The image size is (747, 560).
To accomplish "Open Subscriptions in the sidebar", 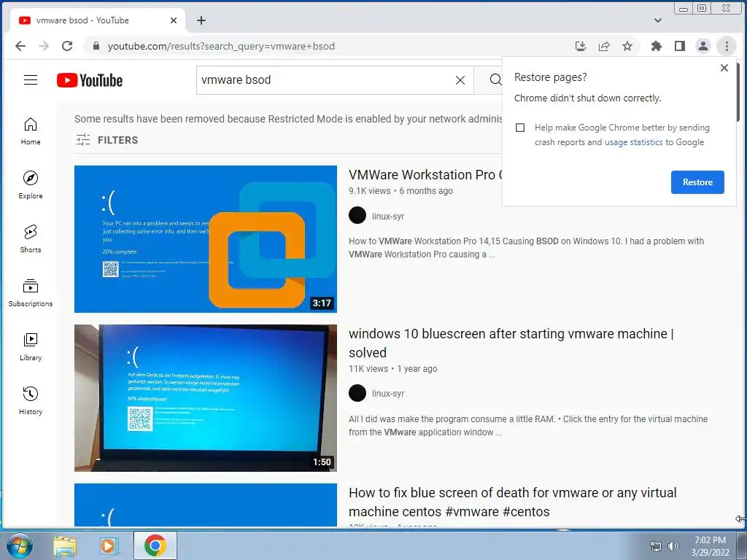I will click(x=31, y=293).
